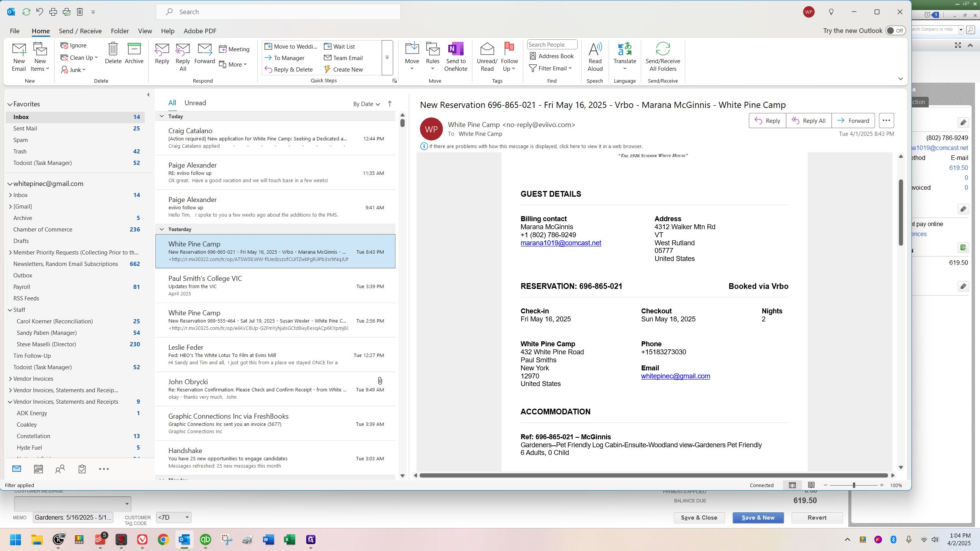The image size is (980, 551).
Task: Create a new Meeting reply
Action: [234, 49]
